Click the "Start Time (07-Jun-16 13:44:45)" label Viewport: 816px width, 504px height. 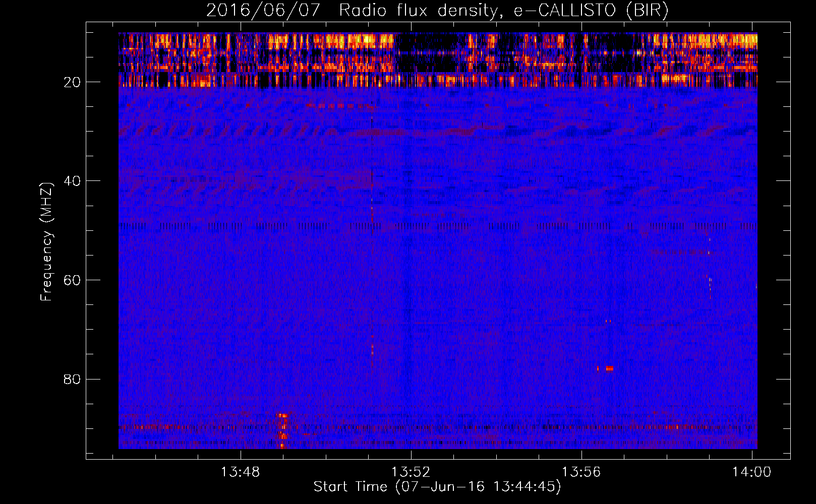point(437,487)
